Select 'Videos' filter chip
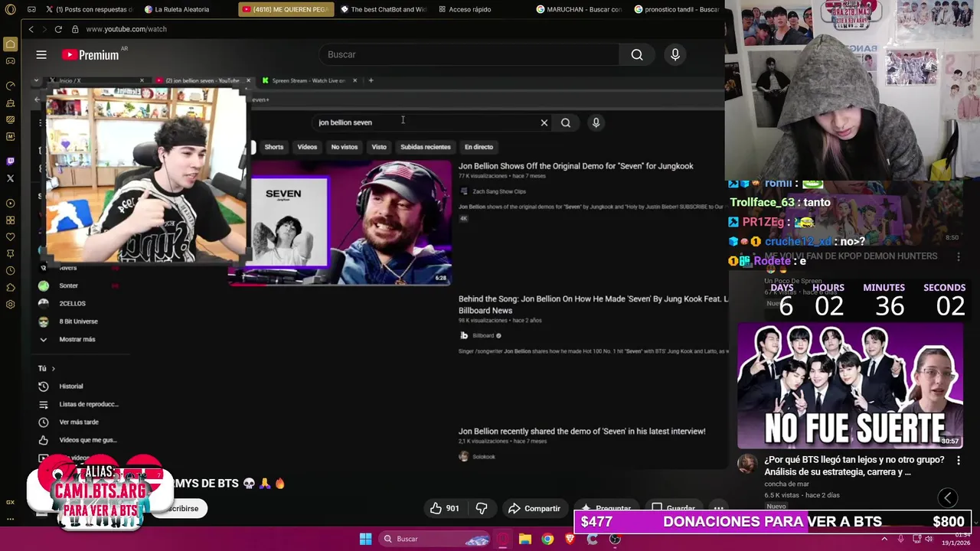The image size is (980, 551). point(307,147)
